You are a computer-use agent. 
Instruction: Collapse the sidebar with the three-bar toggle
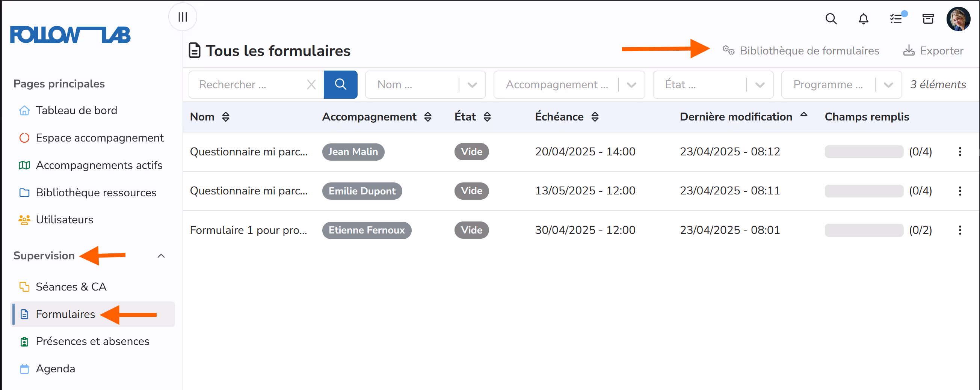[183, 17]
